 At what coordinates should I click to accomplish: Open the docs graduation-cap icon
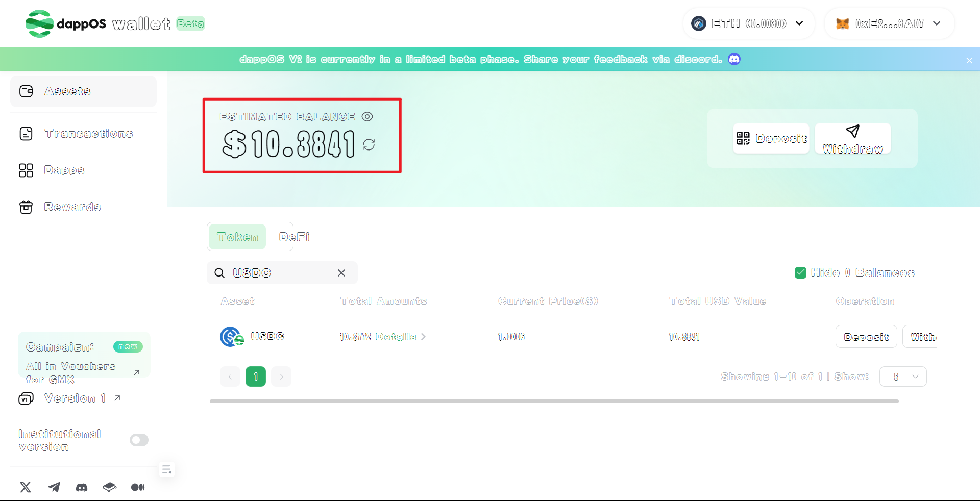(109, 487)
